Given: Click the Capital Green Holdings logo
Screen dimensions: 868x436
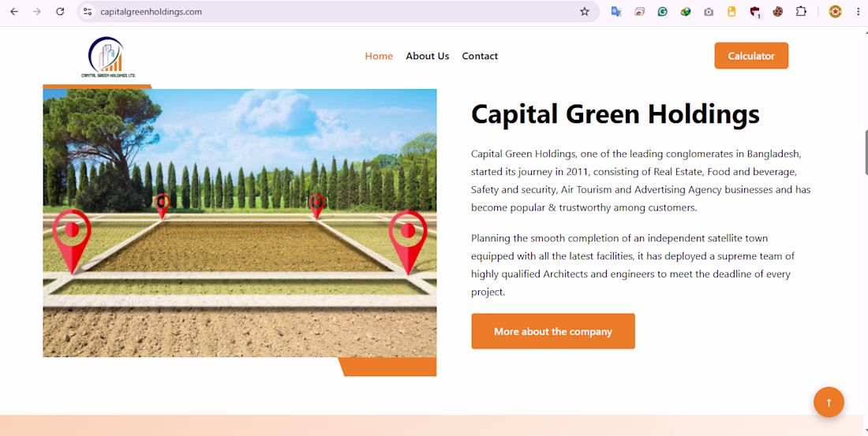Looking at the screenshot, I should tap(108, 57).
